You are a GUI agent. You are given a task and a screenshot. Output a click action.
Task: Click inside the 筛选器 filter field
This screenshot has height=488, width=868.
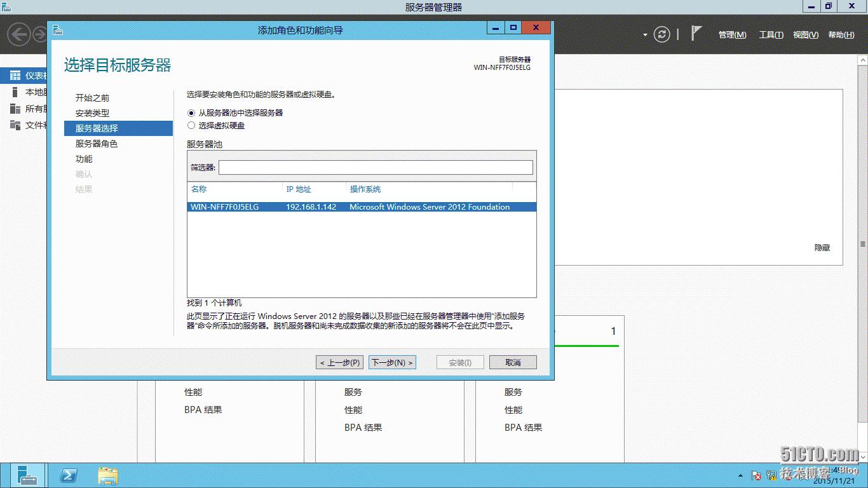[376, 167]
